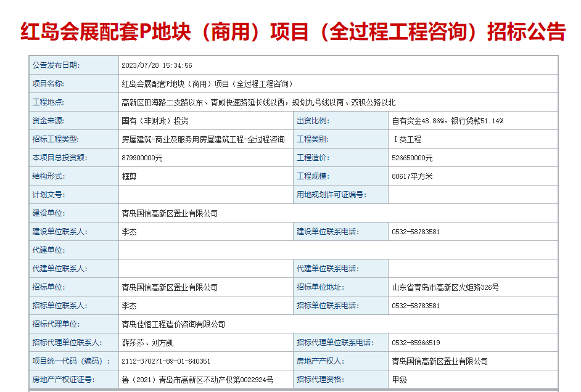Click the property certificate number value
The height and width of the screenshot is (392, 581).
pos(197,380)
